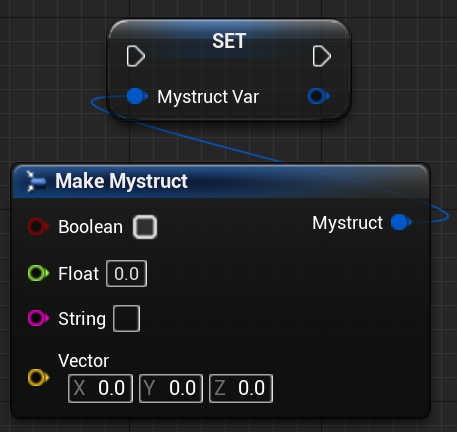Click the Mystruct Var label

click(x=208, y=97)
